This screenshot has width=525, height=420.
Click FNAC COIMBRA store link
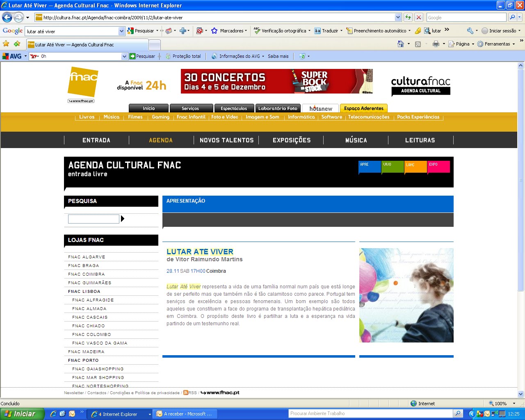click(87, 274)
